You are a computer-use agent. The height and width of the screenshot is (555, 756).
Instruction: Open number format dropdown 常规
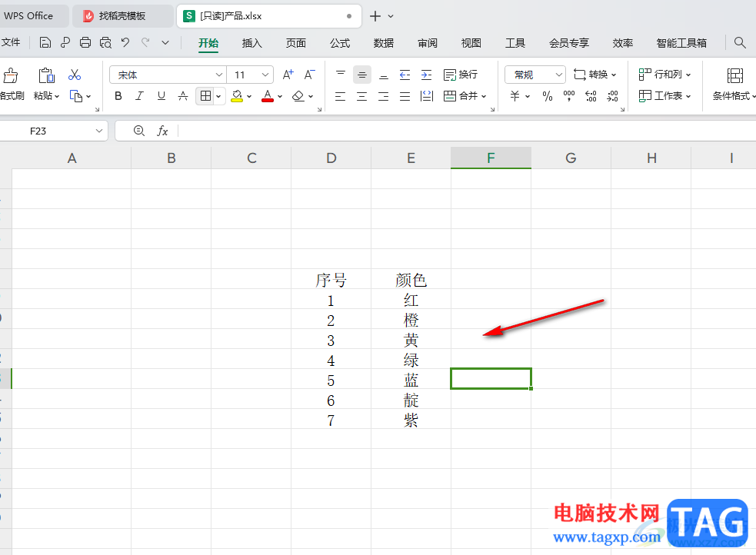click(558, 75)
